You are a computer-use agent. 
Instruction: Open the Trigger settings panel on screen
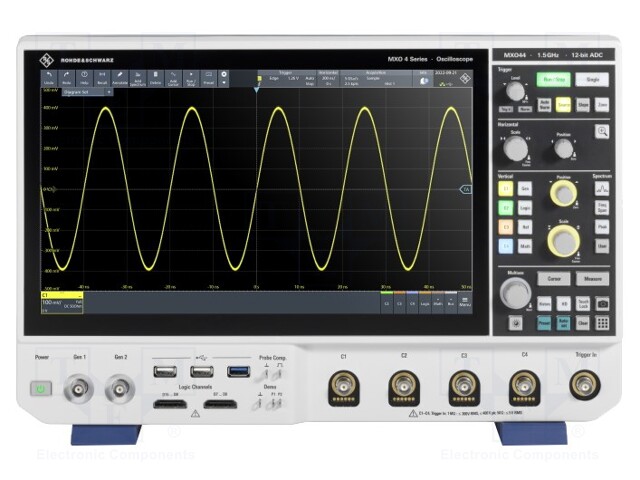click(285, 78)
